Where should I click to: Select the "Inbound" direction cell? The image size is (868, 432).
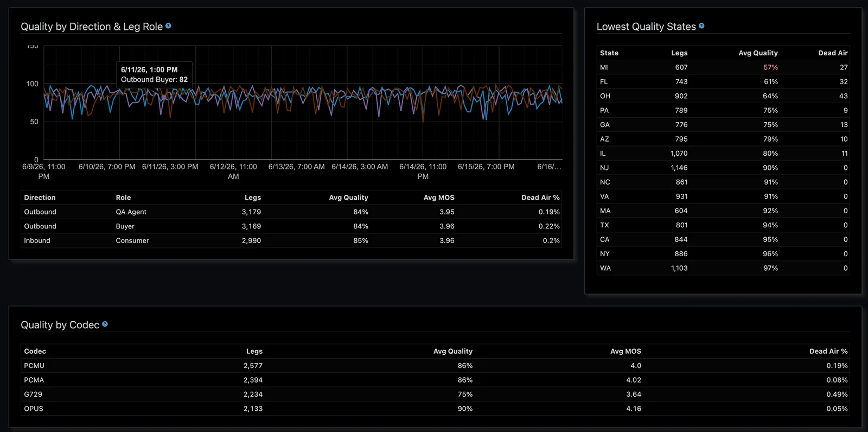(x=37, y=241)
